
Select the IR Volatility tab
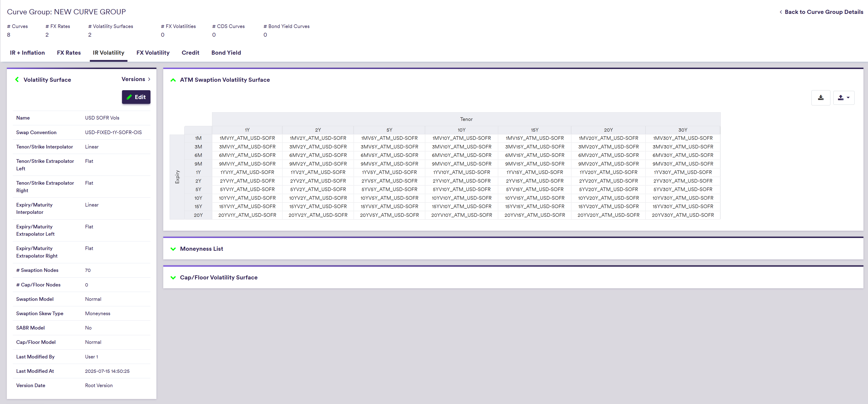pyautogui.click(x=109, y=53)
